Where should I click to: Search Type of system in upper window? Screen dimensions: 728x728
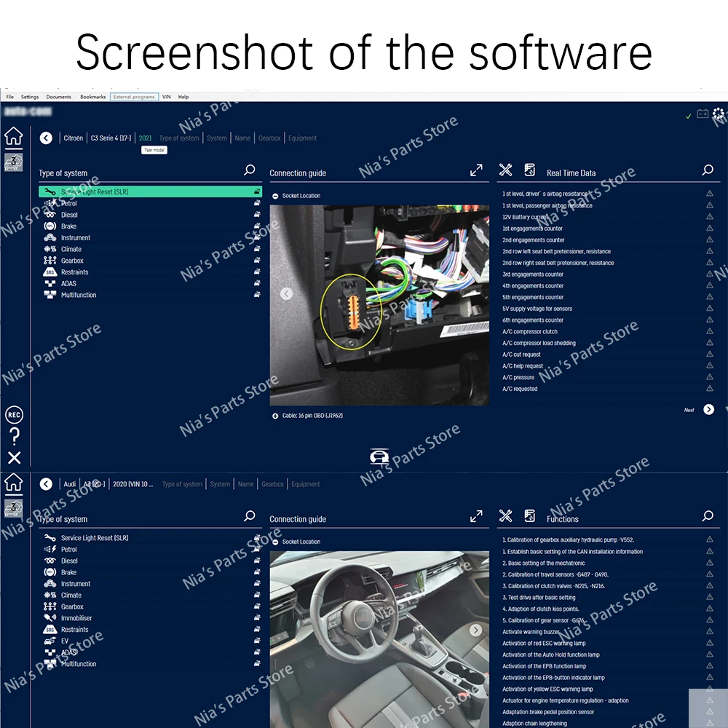(x=249, y=170)
